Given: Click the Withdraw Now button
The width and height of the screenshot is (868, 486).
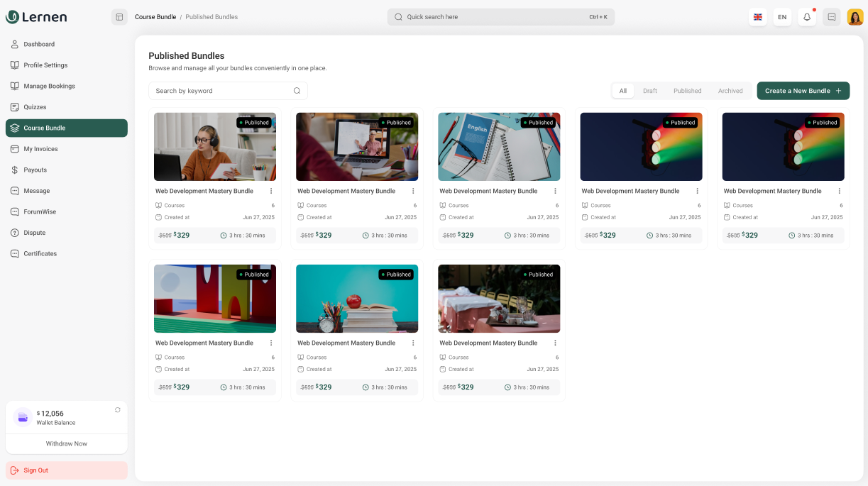Looking at the screenshot, I should coord(67,443).
